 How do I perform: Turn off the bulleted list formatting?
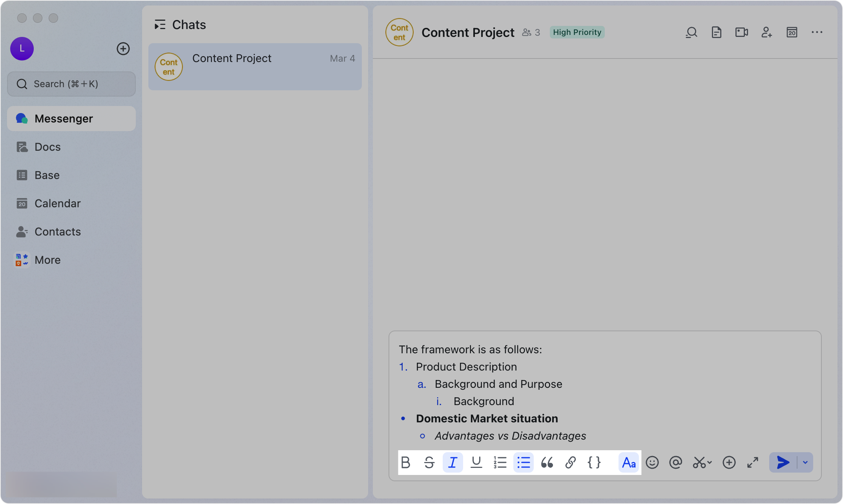coord(524,462)
